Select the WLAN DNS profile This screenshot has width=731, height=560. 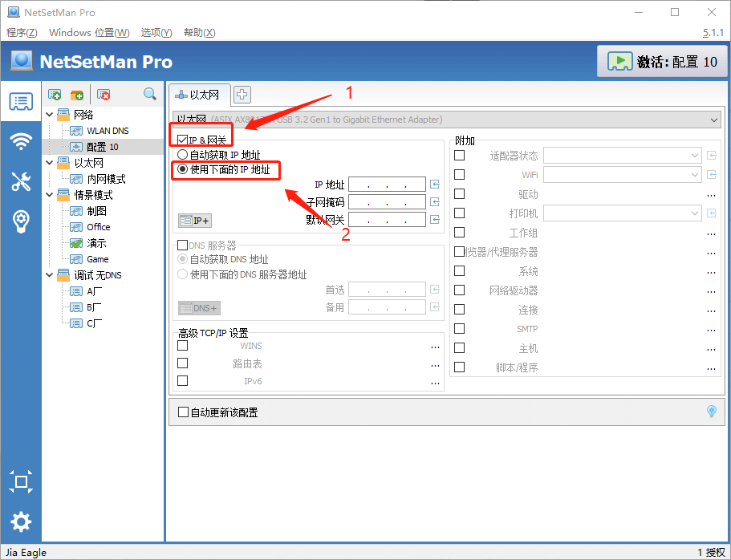click(108, 131)
